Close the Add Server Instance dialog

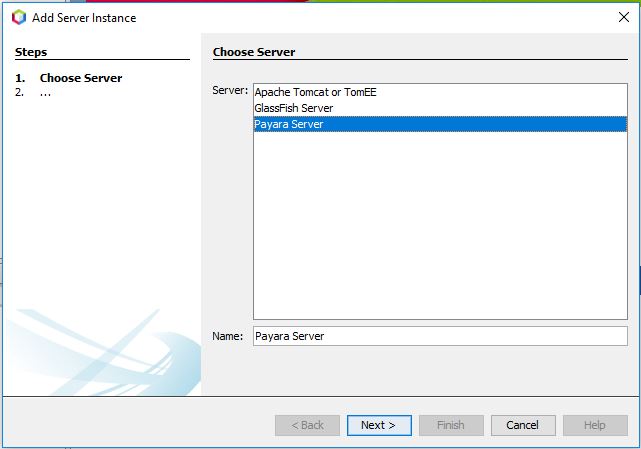pyautogui.click(x=624, y=17)
